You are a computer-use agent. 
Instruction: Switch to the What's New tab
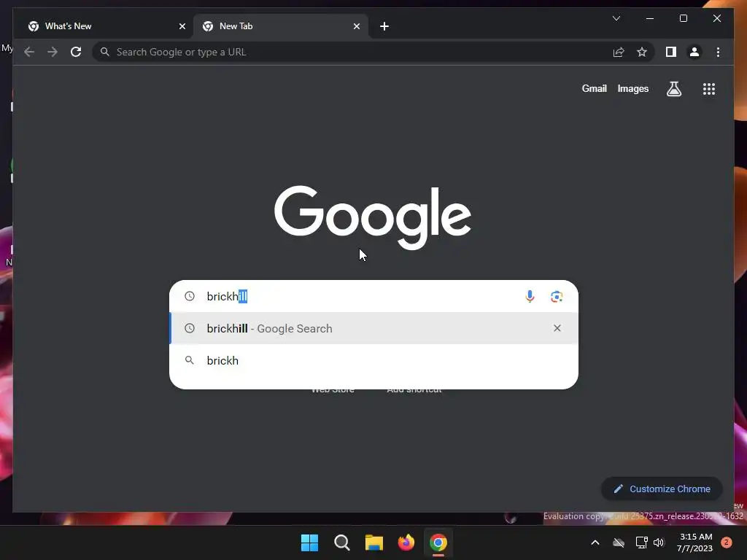pyautogui.click(x=105, y=26)
